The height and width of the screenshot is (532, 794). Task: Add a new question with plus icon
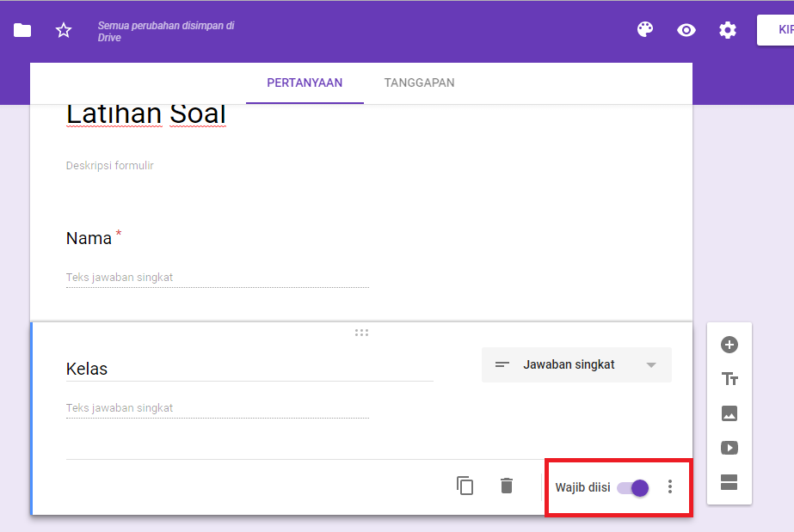(x=729, y=345)
